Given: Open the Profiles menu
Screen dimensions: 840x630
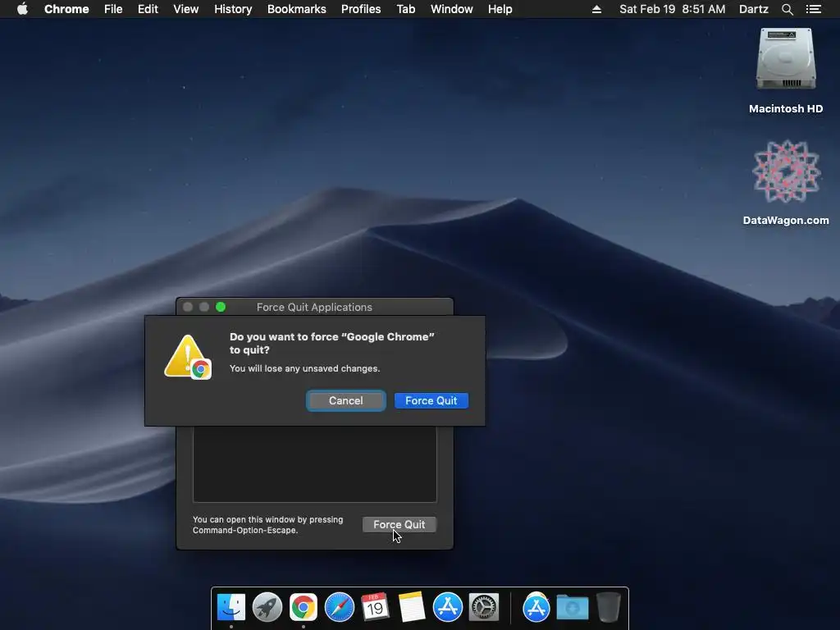Looking at the screenshot, I should click(x=361, y=9).
